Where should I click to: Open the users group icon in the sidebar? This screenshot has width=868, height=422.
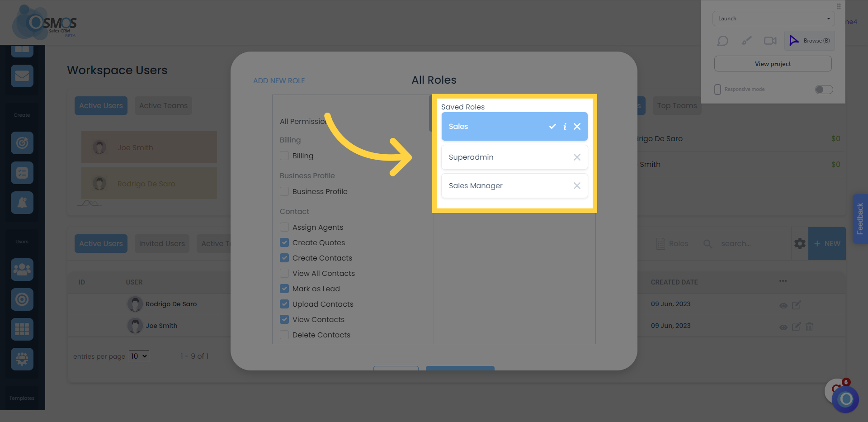coord(22,270)
